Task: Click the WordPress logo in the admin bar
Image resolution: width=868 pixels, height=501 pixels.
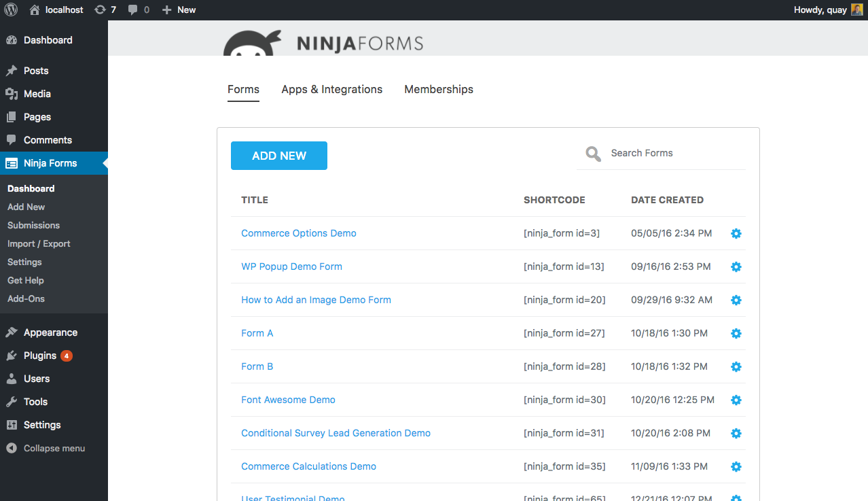Action: click(x=11, y=10)
